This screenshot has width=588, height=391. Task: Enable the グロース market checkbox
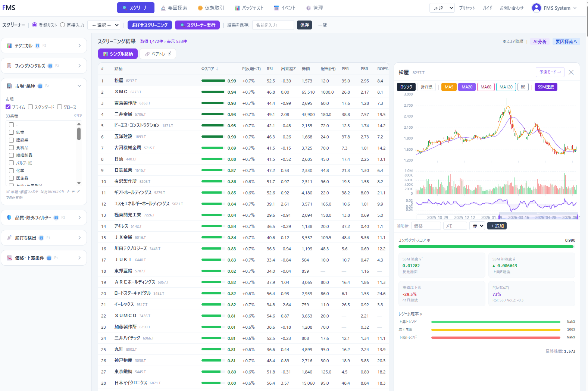point(59,107)
